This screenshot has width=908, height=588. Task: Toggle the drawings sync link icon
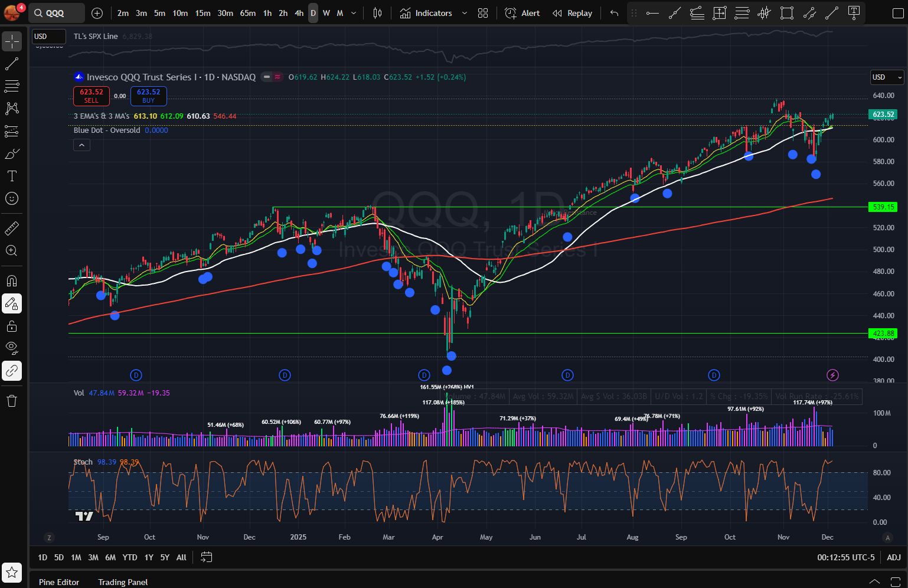click(12, 371)
